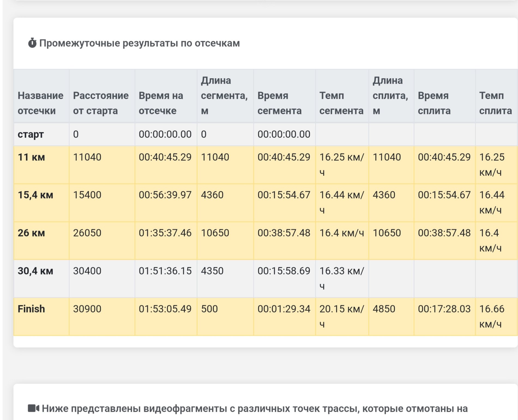Select the '11 км' row label

pos(31,157)
